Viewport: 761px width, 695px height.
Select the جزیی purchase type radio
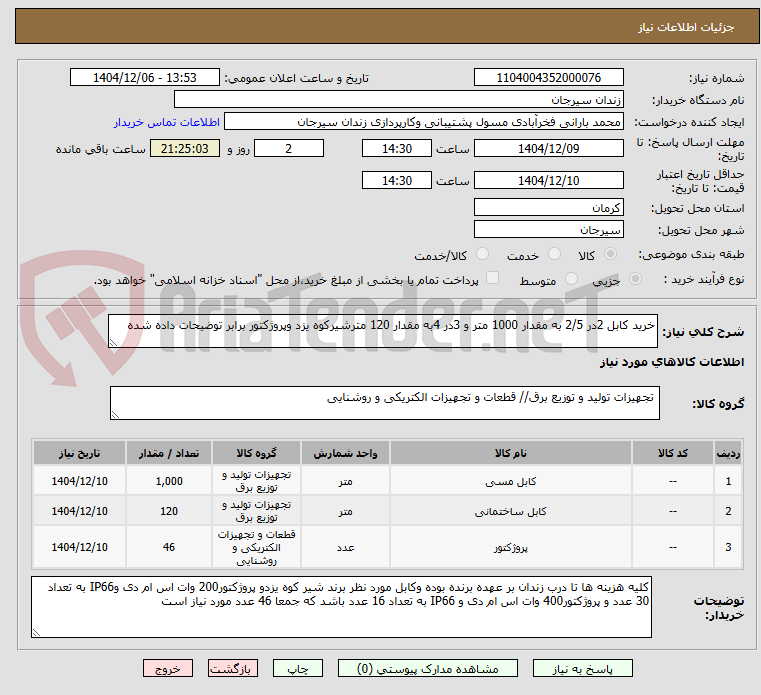[x=635, y=279]
